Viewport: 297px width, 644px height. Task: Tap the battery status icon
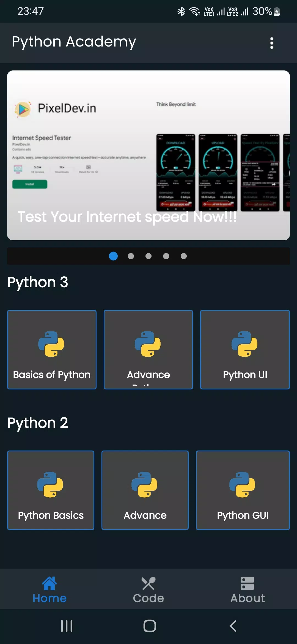click(277, 12)
